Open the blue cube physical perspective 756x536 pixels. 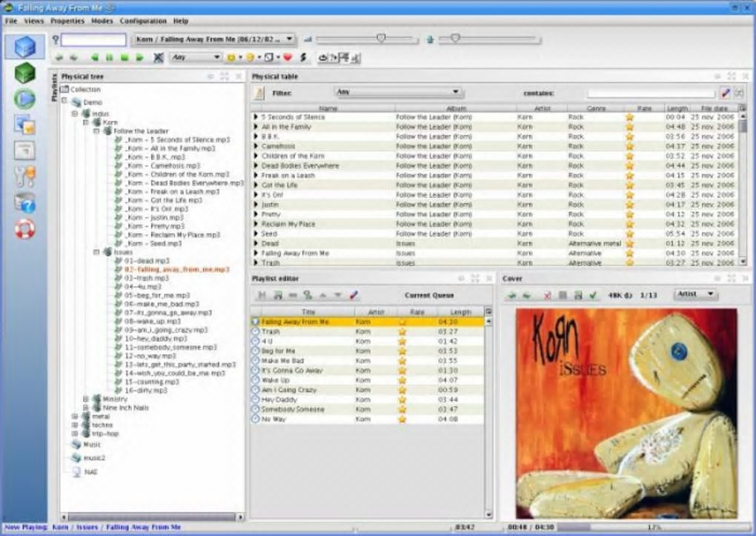[x=25, y=47]
